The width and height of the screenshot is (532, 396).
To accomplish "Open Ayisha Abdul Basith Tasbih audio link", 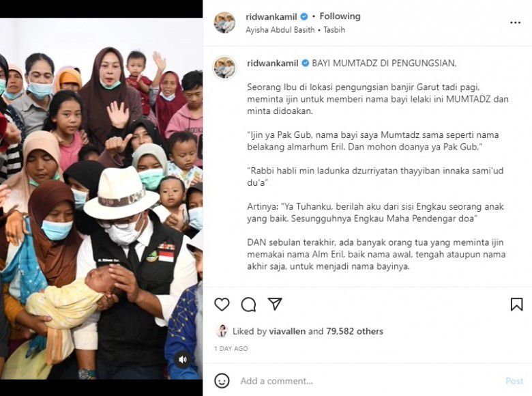I will 295,30.
